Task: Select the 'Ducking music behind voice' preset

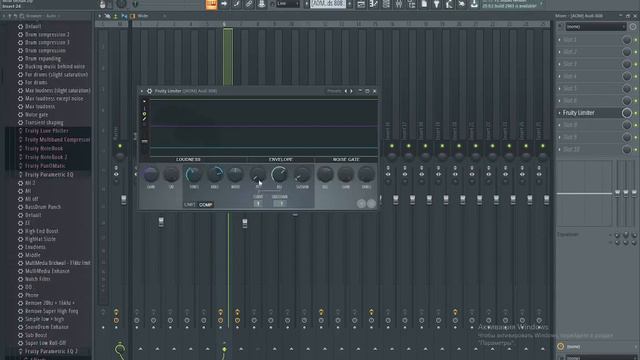Action: tap(55, 67)
